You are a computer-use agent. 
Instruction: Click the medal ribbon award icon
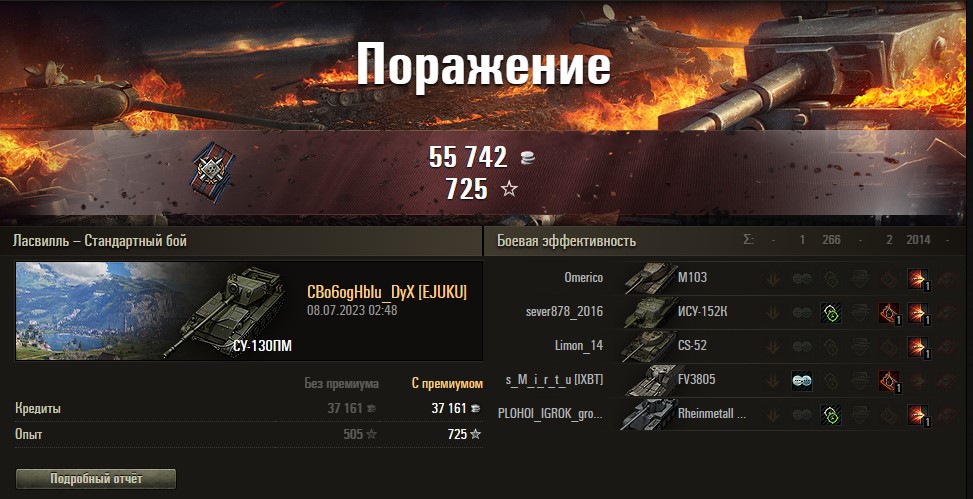coord(212,171)
